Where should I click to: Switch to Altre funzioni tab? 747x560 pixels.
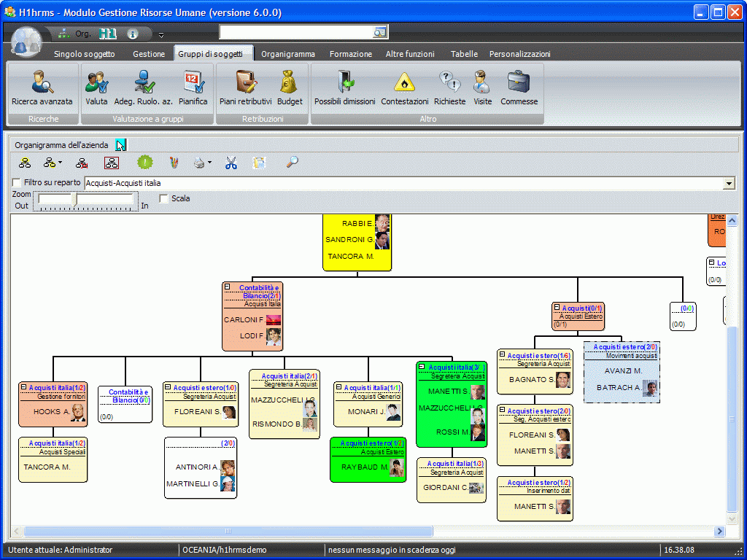click(x=410, y=54)
